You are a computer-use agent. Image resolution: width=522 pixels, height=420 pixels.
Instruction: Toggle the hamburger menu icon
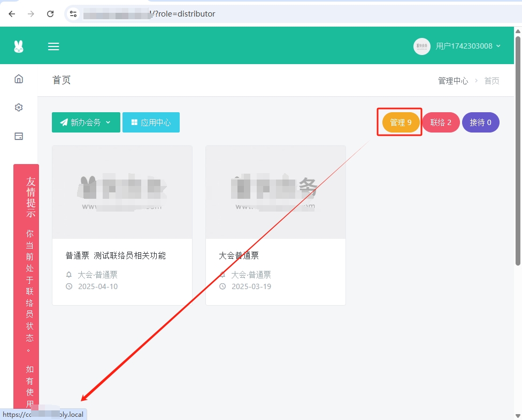click(53, 46)
